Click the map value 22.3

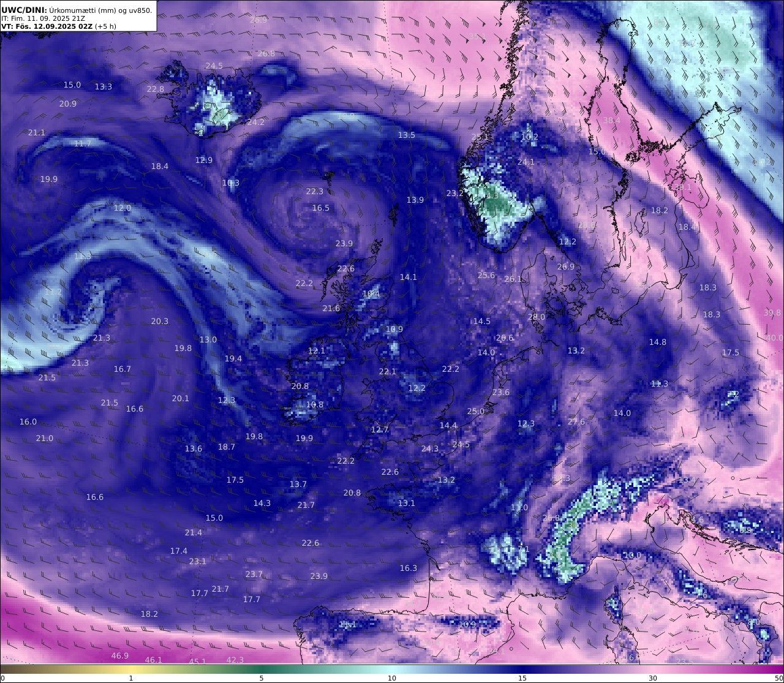coord(315,192)
